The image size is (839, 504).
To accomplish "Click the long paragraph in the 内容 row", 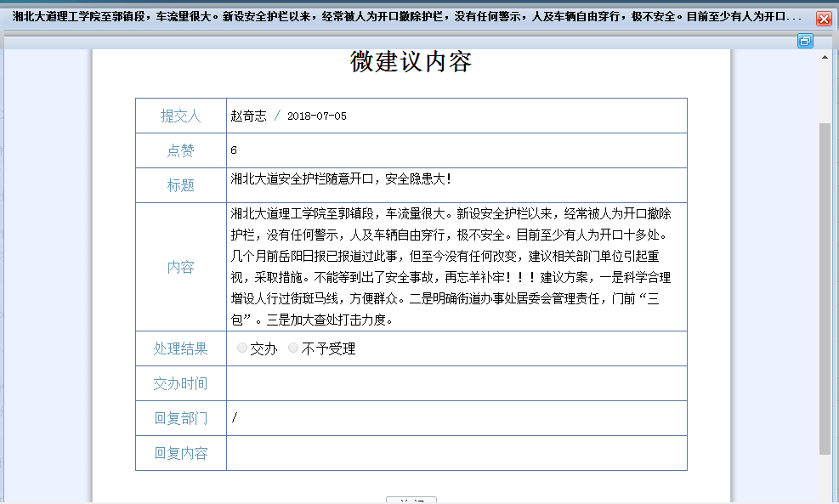I will coord(452,267).
